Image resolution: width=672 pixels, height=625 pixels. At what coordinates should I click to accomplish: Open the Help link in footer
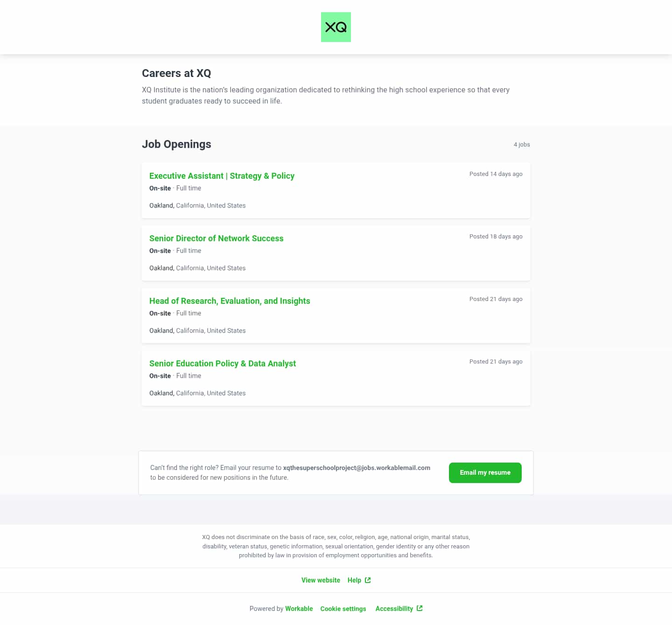[x=354, y=580]
